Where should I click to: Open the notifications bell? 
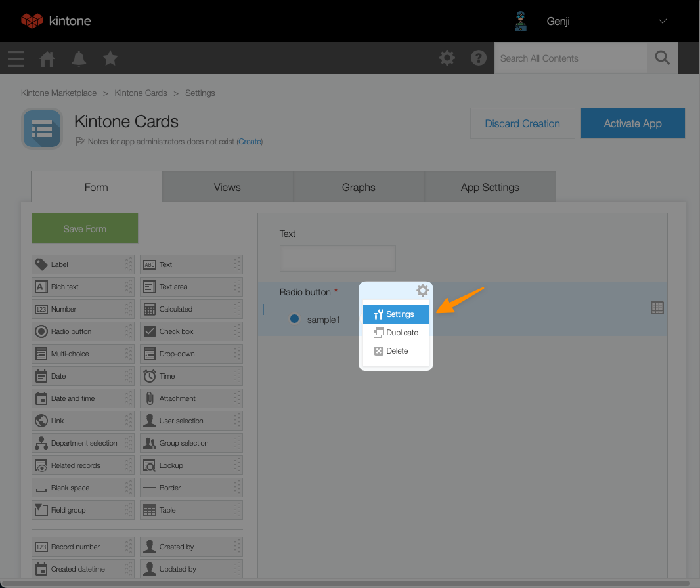pos(79,58)
